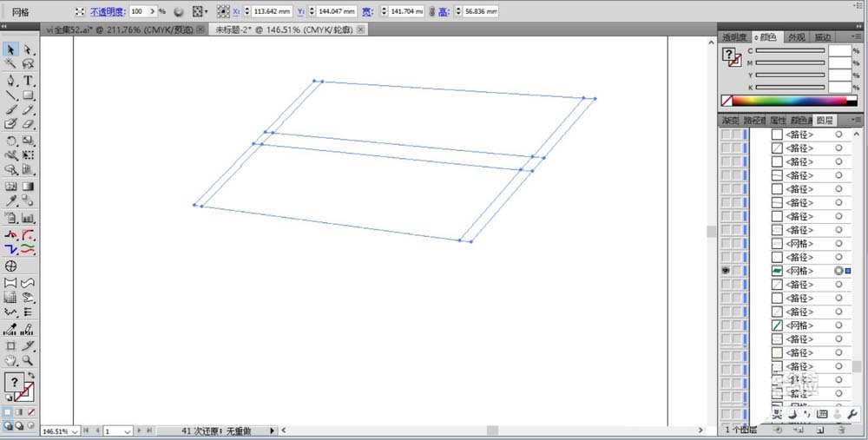
Task: Click the fill box question mark in toolbox
Action: 14,383
